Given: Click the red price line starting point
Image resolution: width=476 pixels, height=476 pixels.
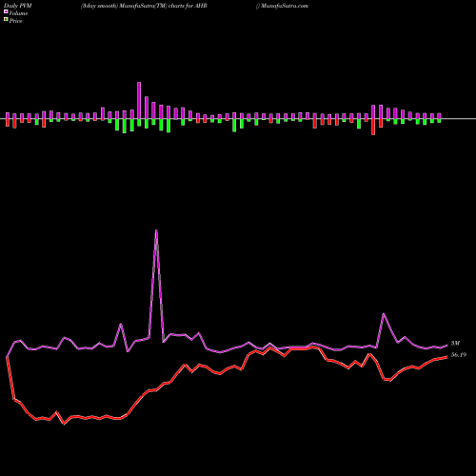Looking at the screenshot, I should [x=7, y=358].
